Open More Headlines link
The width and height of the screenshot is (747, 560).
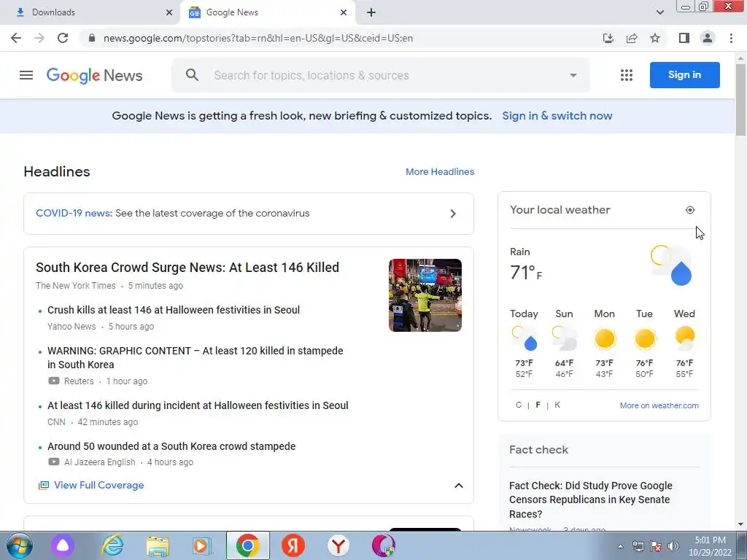[x=440, y=172]
